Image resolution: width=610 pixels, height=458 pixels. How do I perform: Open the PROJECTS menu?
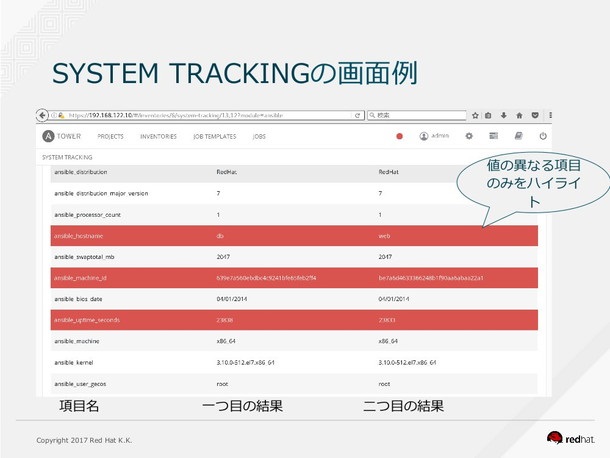tap(110, 137)
